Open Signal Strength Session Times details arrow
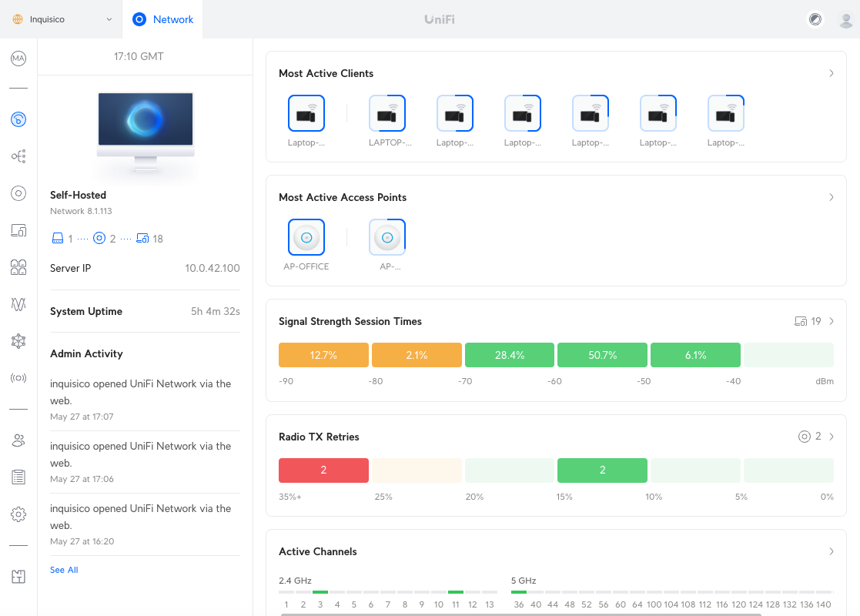This screenshot has height=616, width=860. [x=832, y=321]
